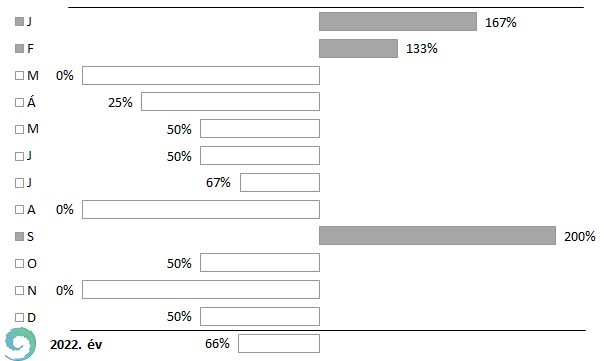Click the empty legend box beside Á
604x361 pixels.
click(x=19, y=102)
